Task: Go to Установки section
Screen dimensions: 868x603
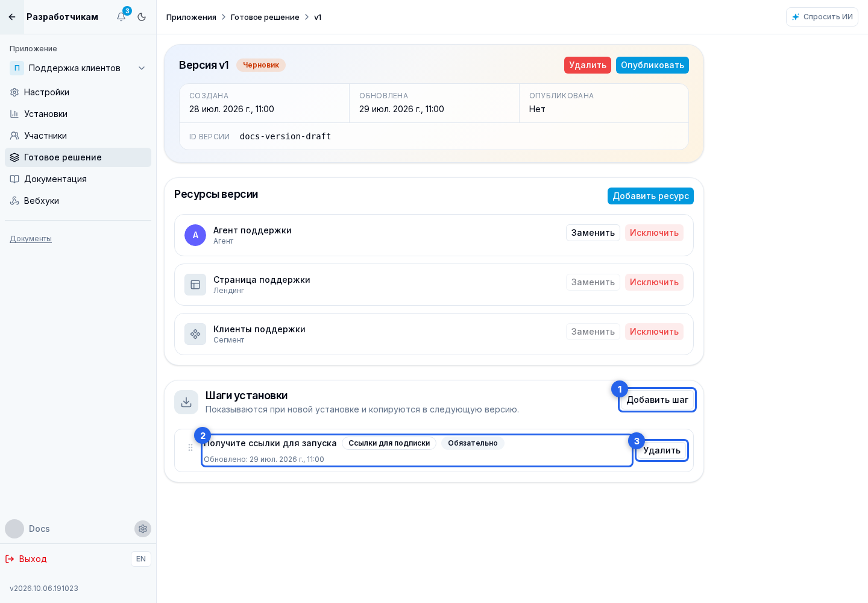Action: pyautogui.click(x=78, y=114)
